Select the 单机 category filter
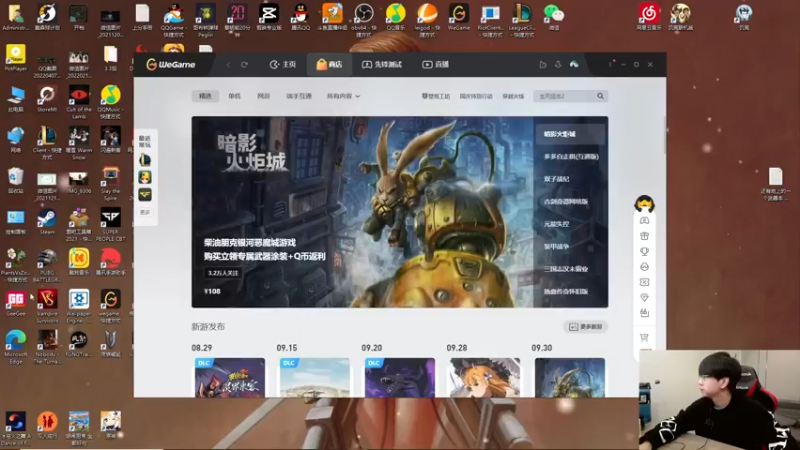800x450 pixels. 234,96
